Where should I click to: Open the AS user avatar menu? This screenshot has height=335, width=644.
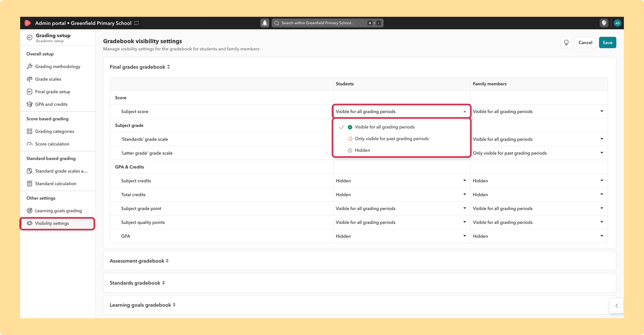[x=617, y=23]
